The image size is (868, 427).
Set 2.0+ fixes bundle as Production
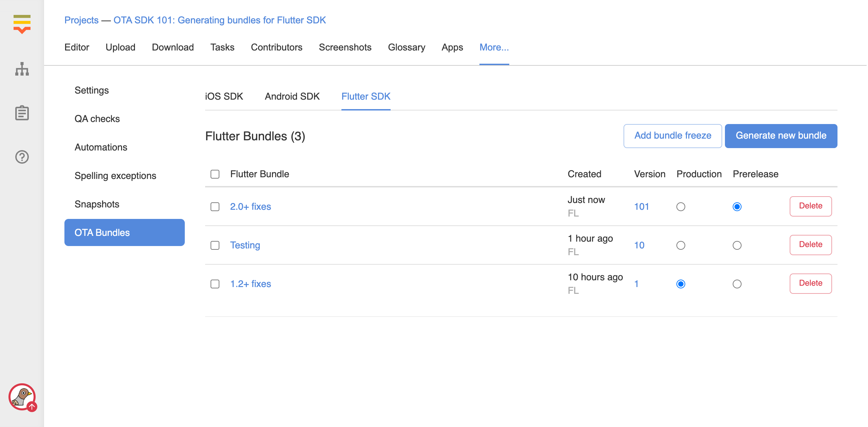pyautogui.click(x=680, y=207)
